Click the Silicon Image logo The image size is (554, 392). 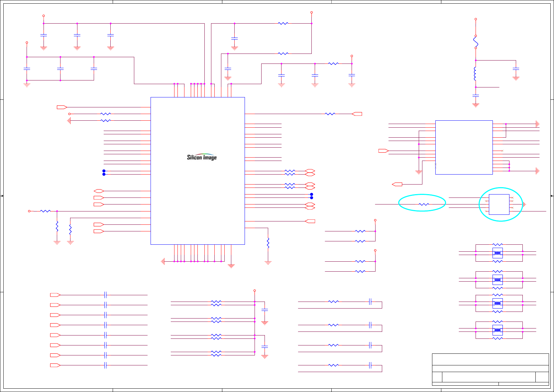click(202, 157)
